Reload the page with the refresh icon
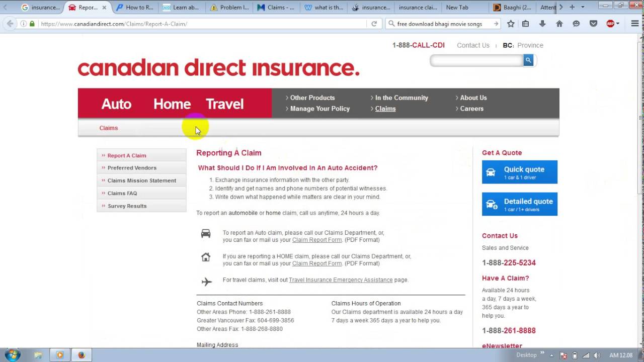 [374, 24]
